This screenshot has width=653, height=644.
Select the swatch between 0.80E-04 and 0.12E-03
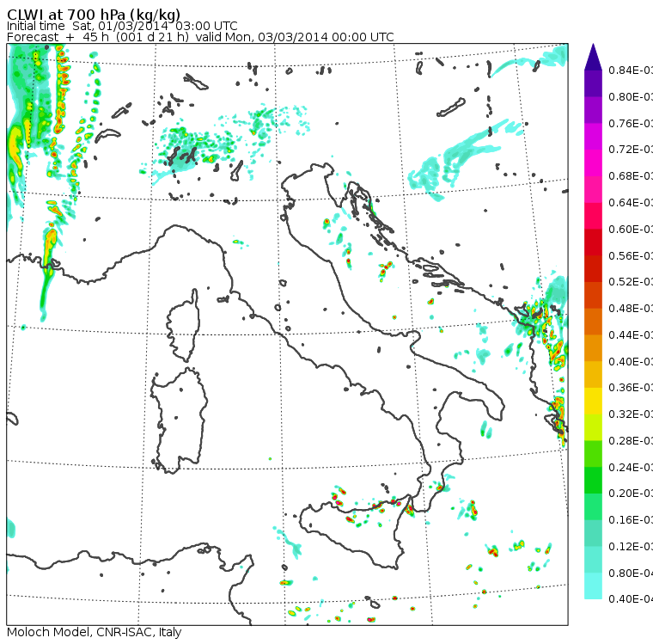click(x=594, y=560)
